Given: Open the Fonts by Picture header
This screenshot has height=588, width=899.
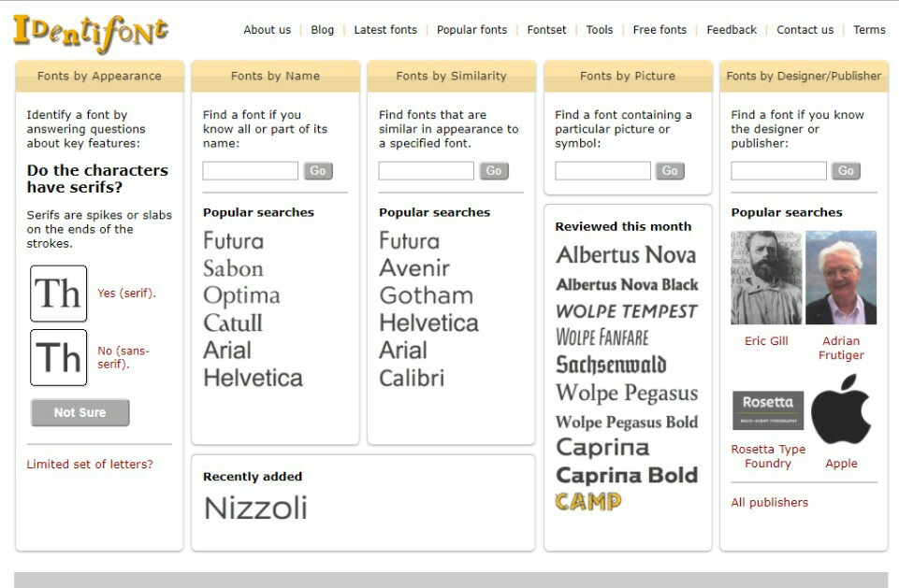Looking at the screenshot, I should [x=627, y=76].
